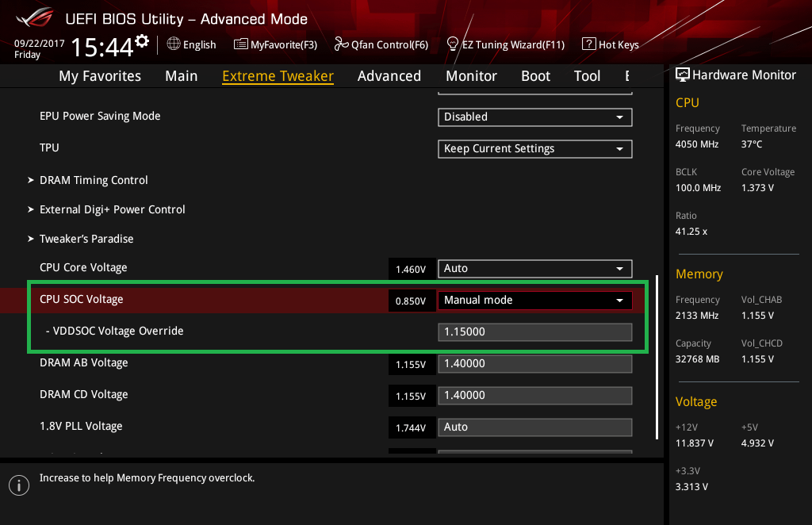Click the 4050 MHz CPU frequency value

[x=697, y=144]
